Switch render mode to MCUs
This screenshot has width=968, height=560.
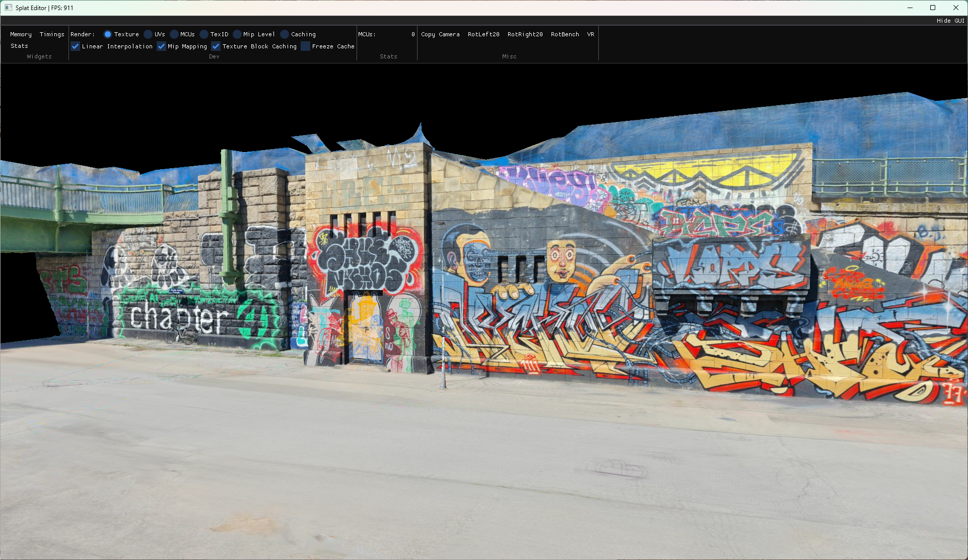click(x=174, y=34)
